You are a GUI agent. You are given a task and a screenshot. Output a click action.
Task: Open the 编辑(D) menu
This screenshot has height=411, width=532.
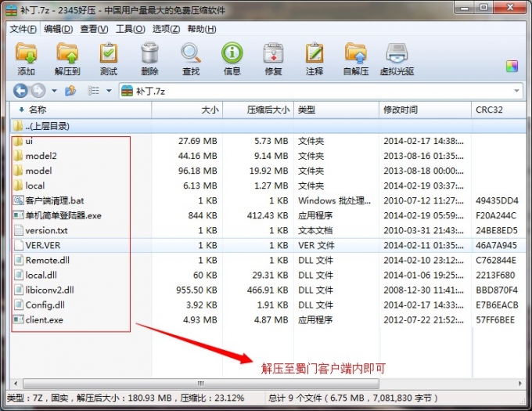coord(59,29)
